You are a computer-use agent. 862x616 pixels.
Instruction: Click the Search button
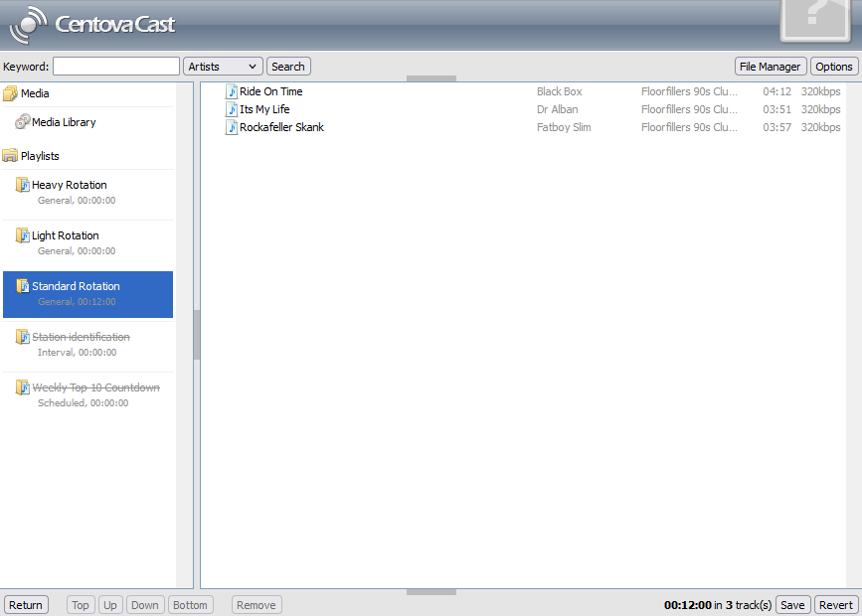[288, 67]
